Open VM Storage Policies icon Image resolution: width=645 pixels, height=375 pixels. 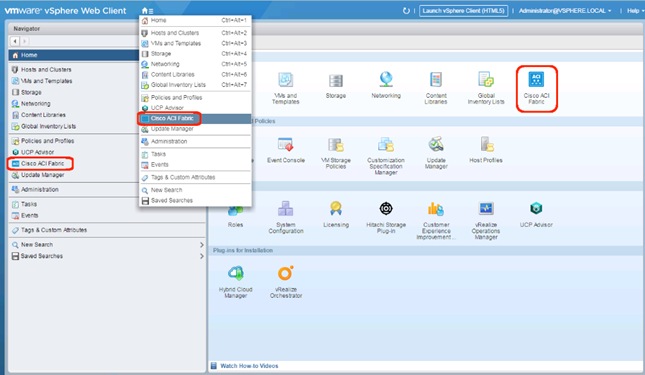336,144
